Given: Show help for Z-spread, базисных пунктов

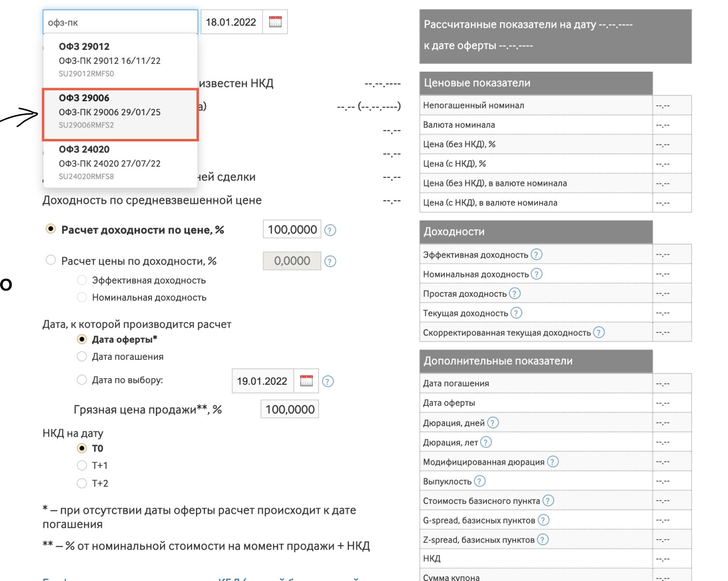Looking at the screenshot, I should 543,539.
